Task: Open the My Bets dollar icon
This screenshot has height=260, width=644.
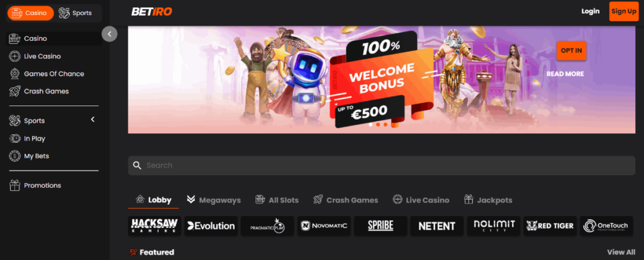Action: pyautogui.click(x=15, y=156)
